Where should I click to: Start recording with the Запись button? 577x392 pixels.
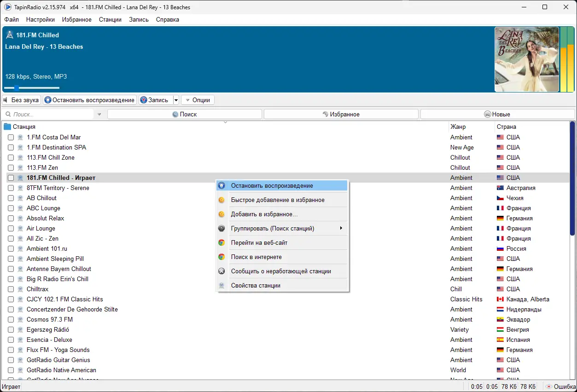coord(156,100)
